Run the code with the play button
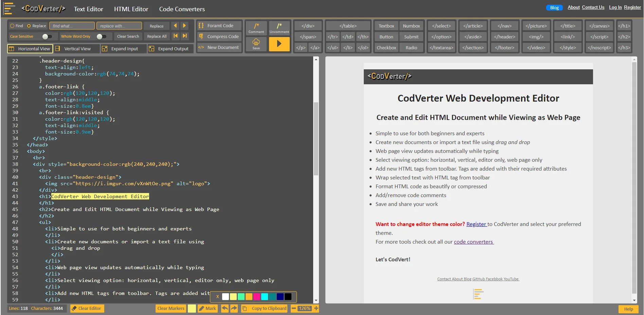644x315 pixels. pyautogui.click(x=279, y=44)
